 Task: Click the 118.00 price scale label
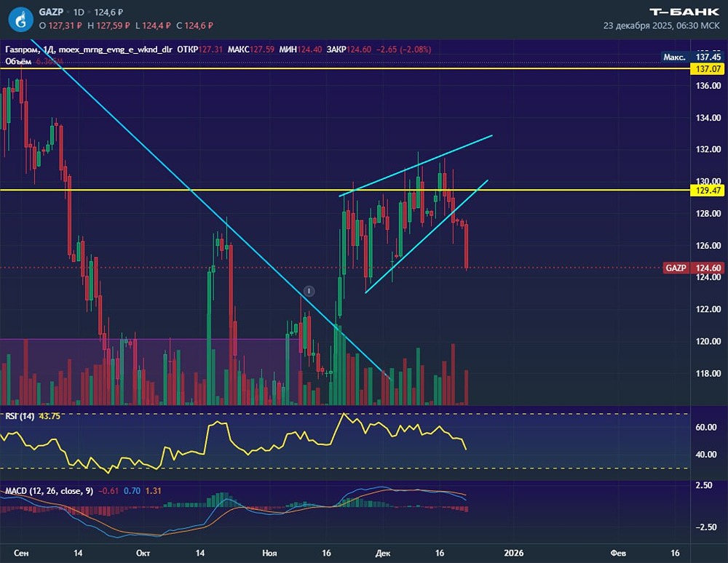[x=708, y=373]
